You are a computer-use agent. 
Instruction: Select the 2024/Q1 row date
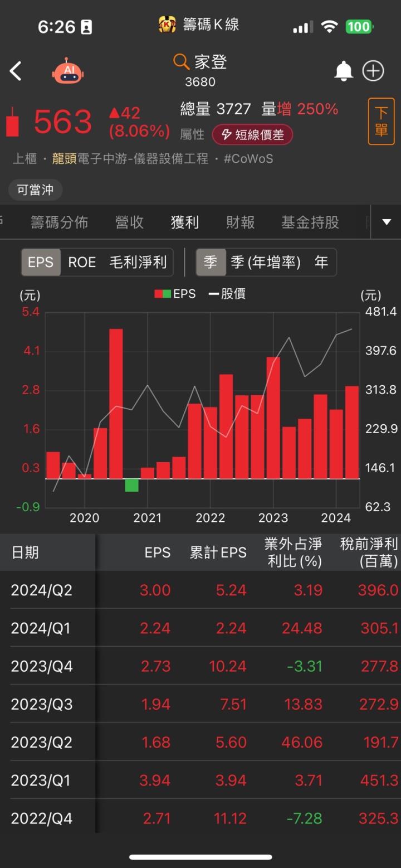[41, 628]
